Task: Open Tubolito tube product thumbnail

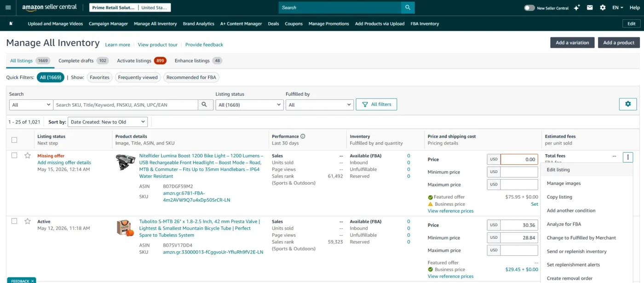Action: [125, 228]
